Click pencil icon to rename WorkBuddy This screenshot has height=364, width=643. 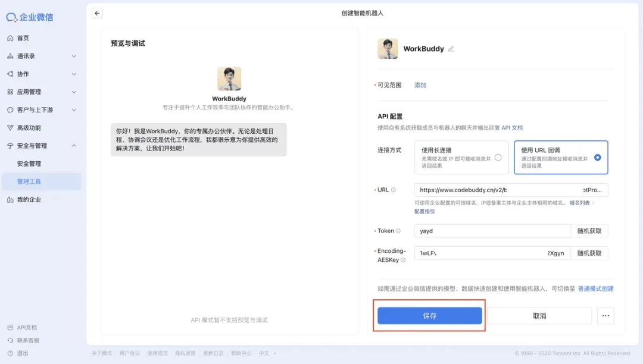click(451, 49)
